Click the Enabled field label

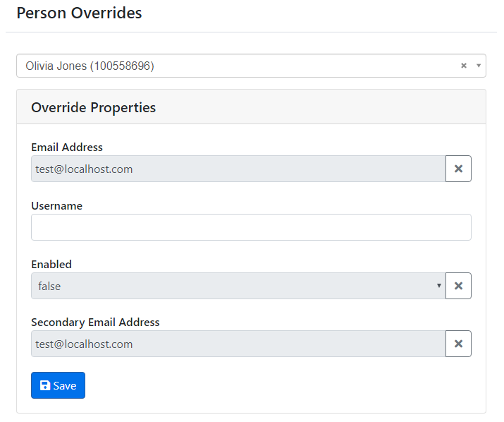point(51,264)
